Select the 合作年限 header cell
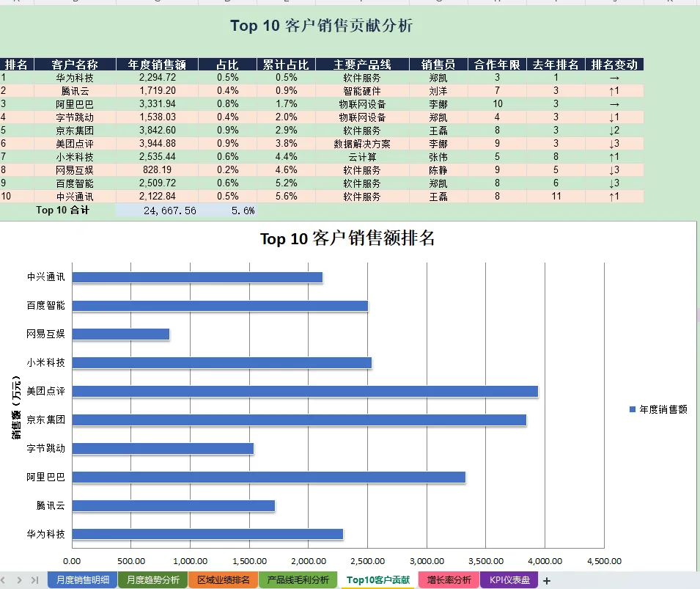This screenshot has height=589, width=700. tap(497, 65)
